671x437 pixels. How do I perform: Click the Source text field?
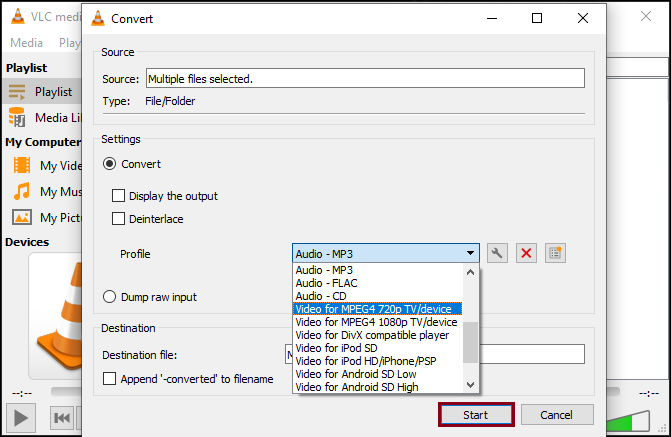point(364,78)
